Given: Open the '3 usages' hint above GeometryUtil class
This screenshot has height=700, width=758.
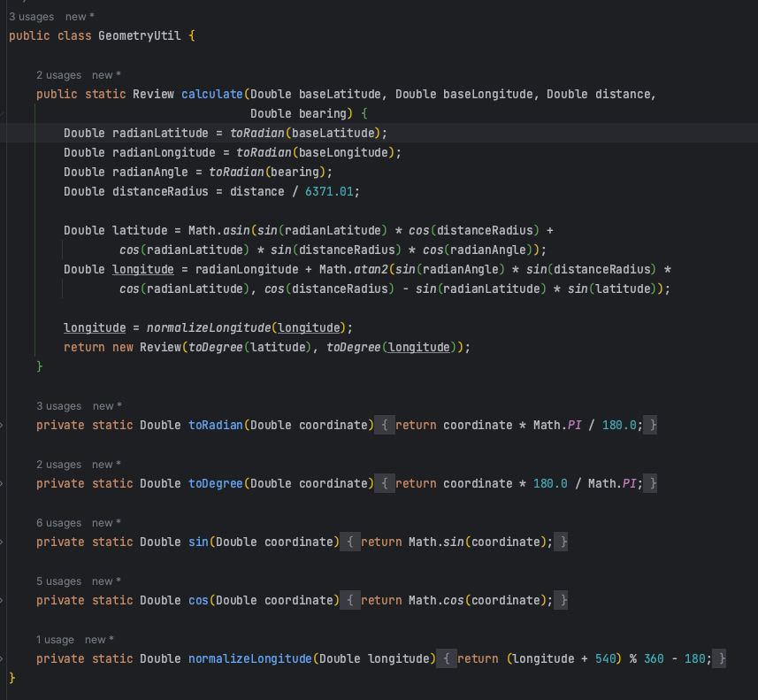Looking at the screenshot, I should 32,17.
